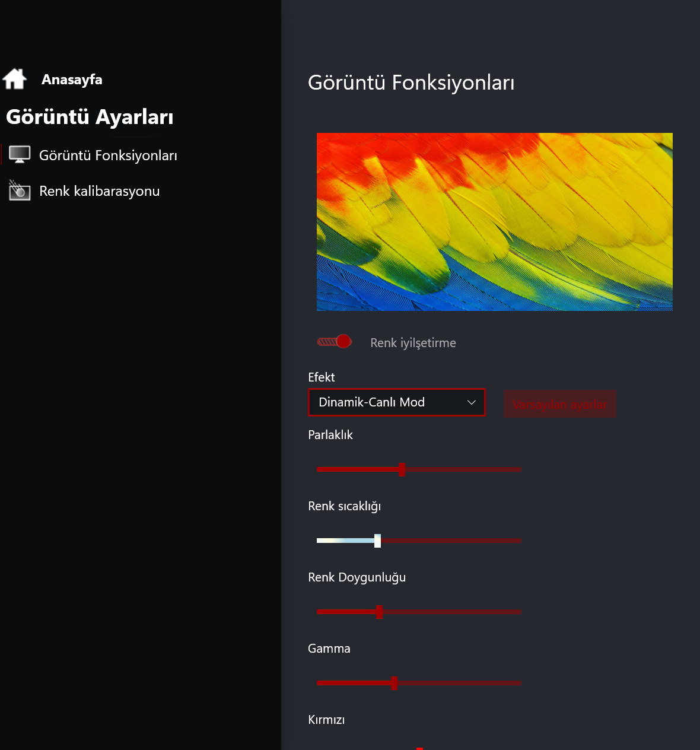Click the Gamma label
Viewport: 700px width, 750px height.
click(329, 649)
